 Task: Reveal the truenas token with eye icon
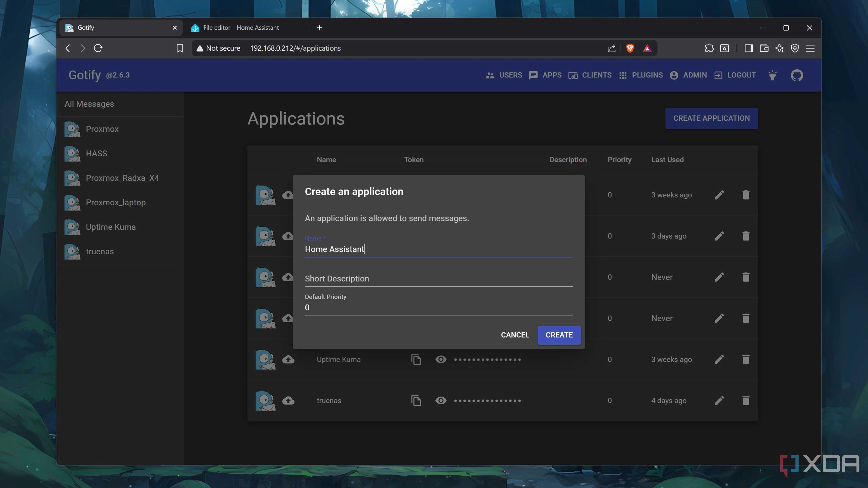[441, 400]
